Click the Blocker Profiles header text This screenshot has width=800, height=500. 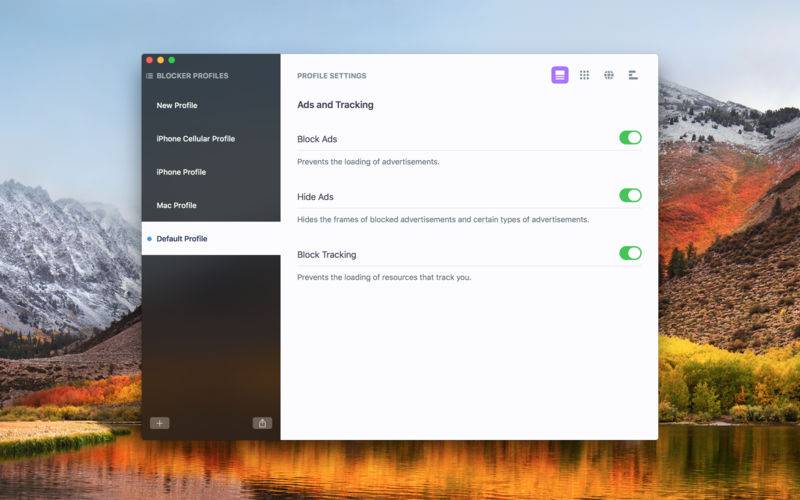coord(192,76)
